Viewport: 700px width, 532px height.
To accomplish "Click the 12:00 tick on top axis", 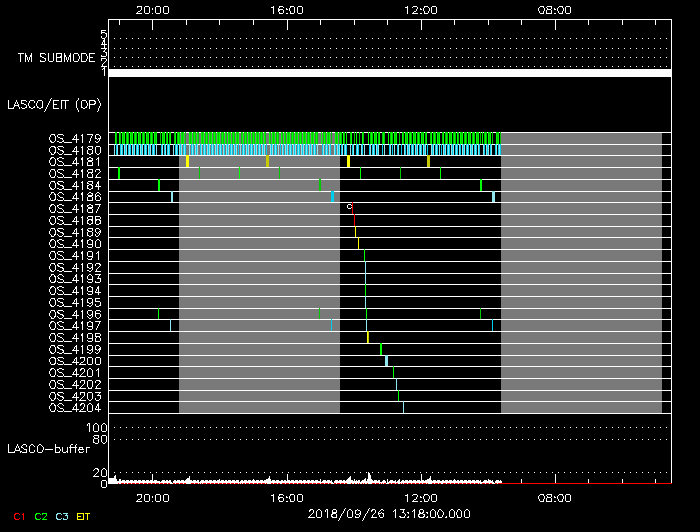I will point(420,9).
